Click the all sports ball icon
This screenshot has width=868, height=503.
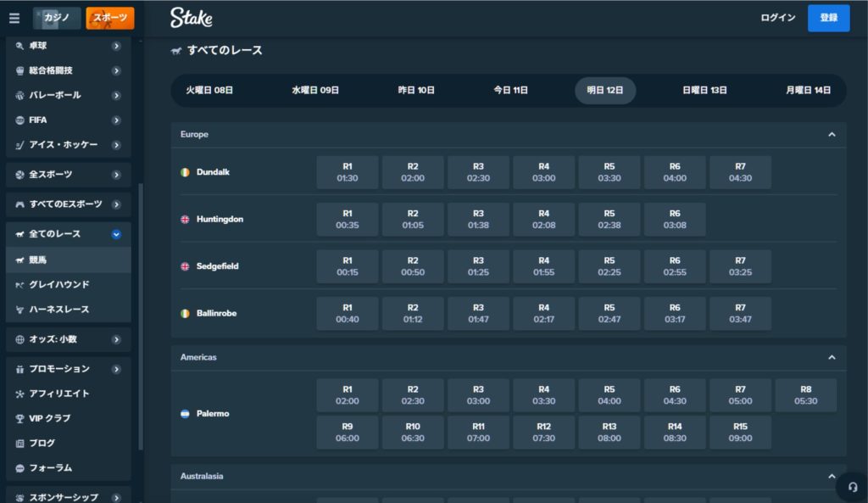click(20, 175)
